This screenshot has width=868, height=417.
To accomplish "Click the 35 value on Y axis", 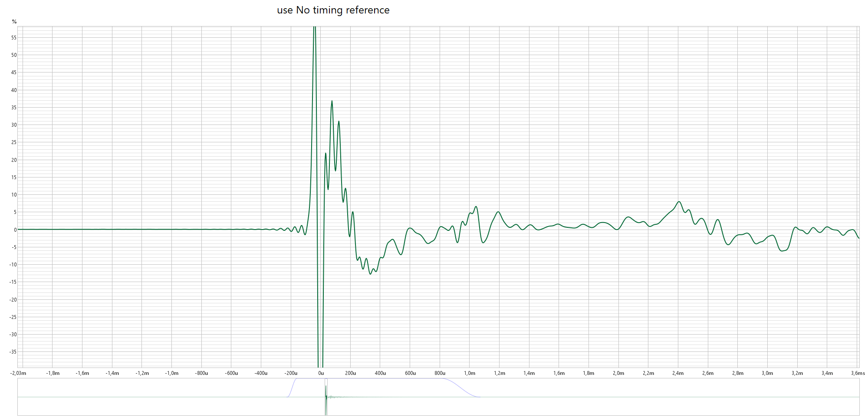I will (x=14, y=108).
